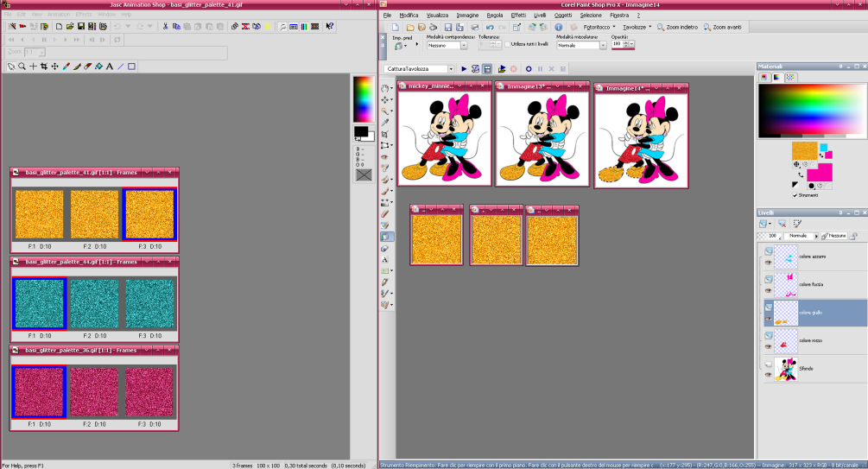Open the Visualizza menu
This screenshot has width=868, height=469.
point(437,15)
